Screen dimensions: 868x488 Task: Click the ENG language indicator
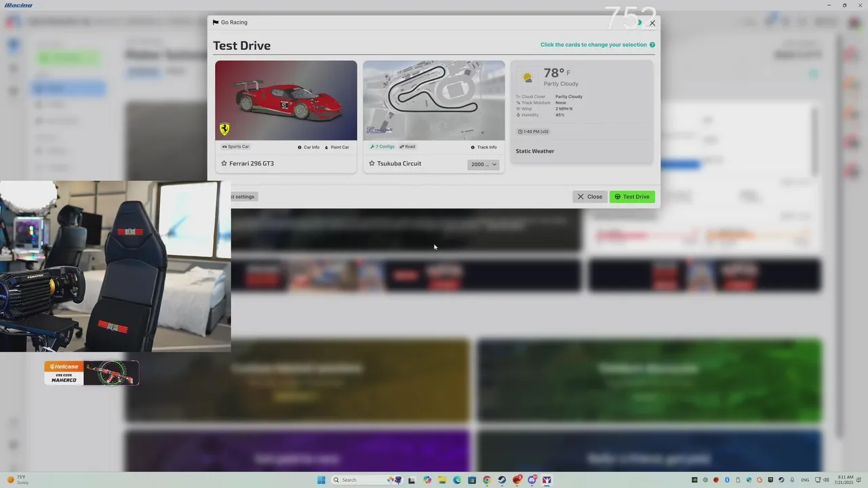[x=804, y=480]
